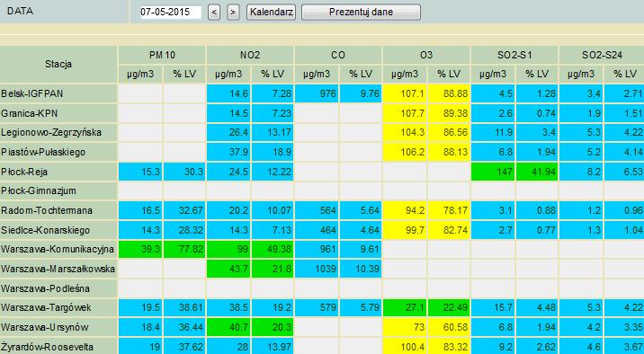Click Piastów-Pułaskiego NO2 value 37.9
This screenshot has width=644, height=354.
228,152
